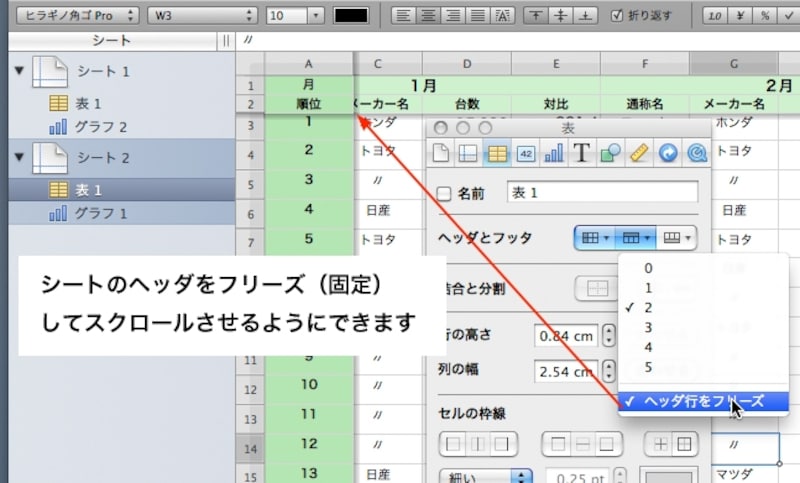Click the 列の幅 column width stepper

point(608,371)
